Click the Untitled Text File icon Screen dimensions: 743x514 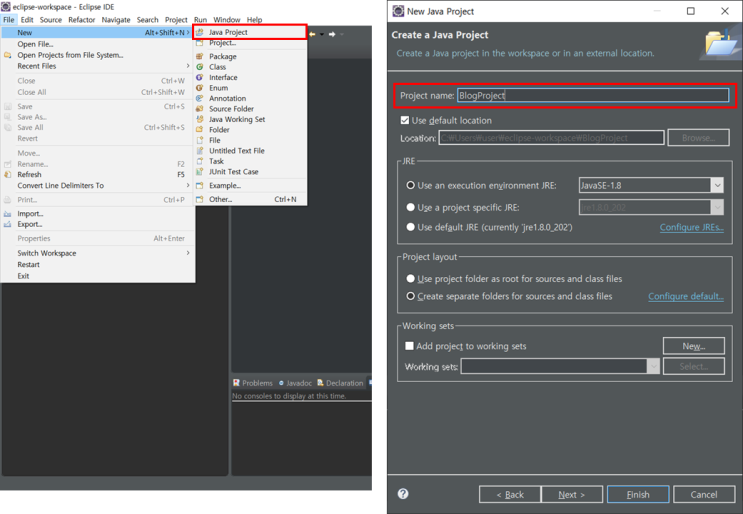pyautogui.click(x=200, y=151)
